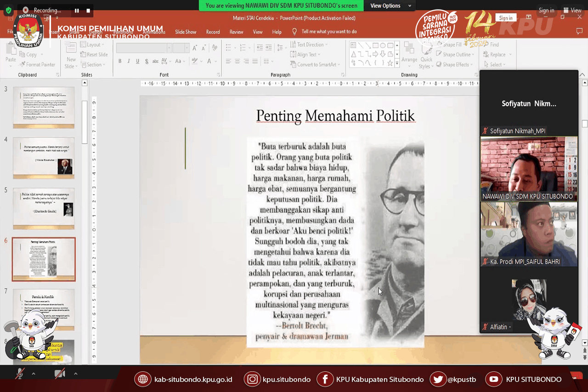
Task: Click the Tell me what you want to do box
Action: point(329,32)
